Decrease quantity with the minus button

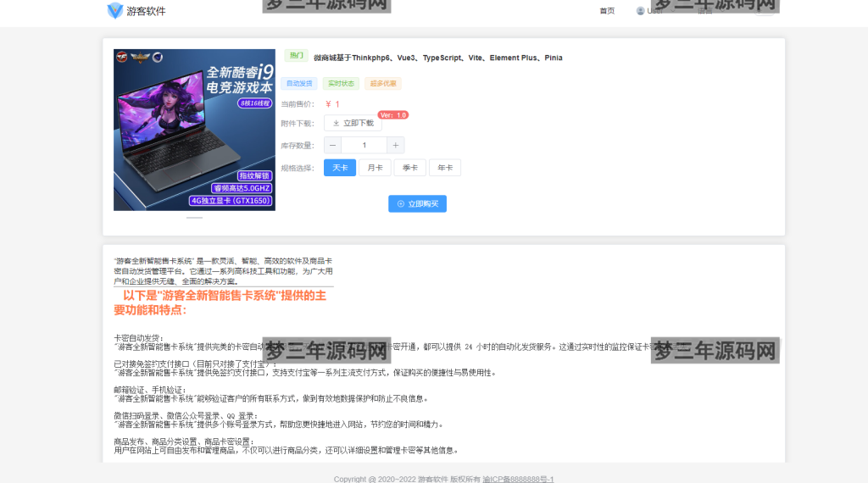coord(332,146)
